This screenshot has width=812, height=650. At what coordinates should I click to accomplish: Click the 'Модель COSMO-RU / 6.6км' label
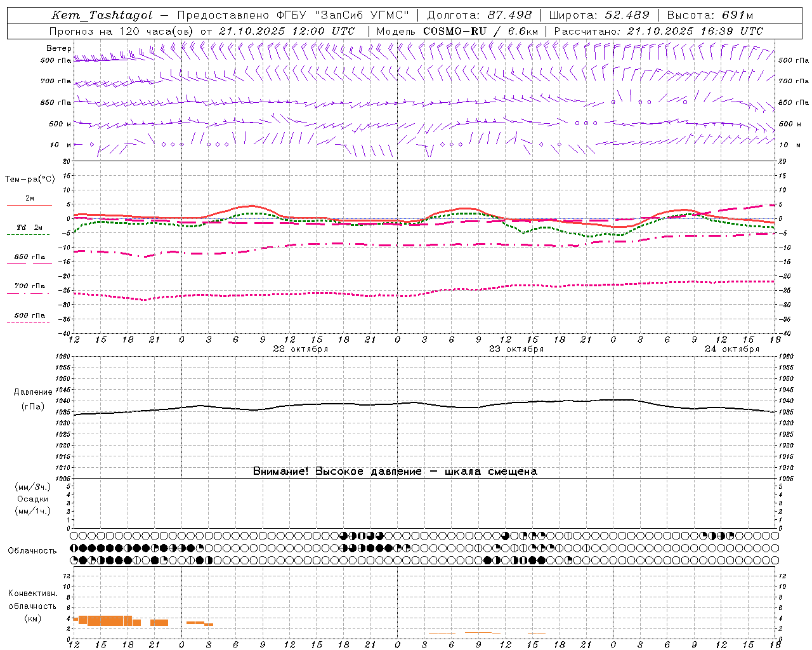(x=457, y=31)
